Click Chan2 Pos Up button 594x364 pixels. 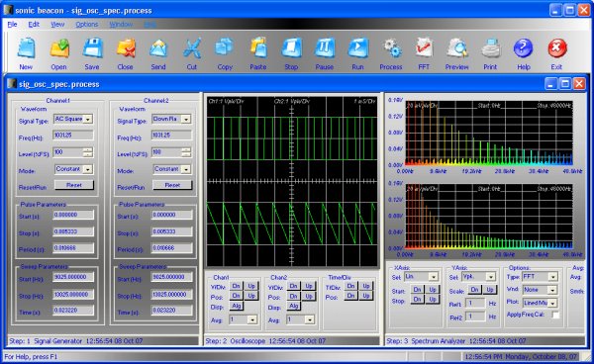coord(309,296)
